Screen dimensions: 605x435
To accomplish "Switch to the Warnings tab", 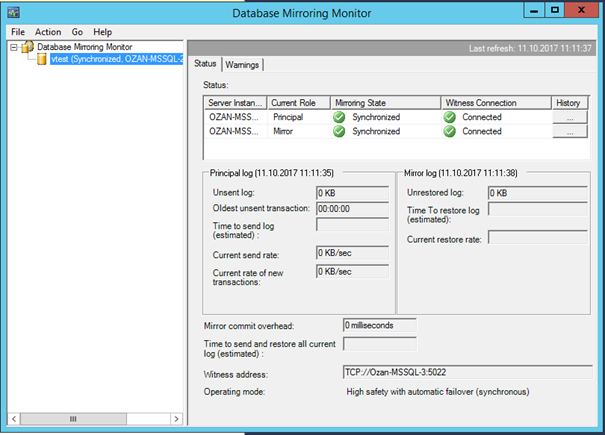I will click(x=243, y=65).
